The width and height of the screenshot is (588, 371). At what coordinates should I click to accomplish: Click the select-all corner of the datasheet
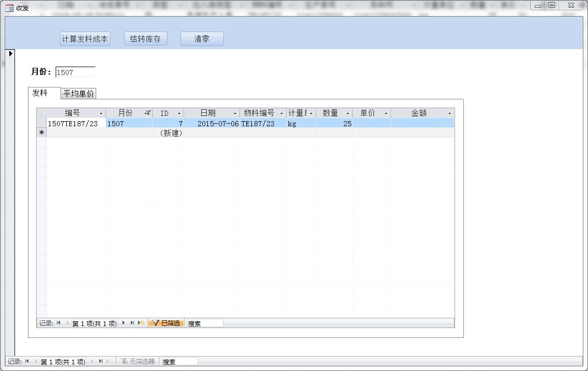pyautogui.click(x=41, y=113)
